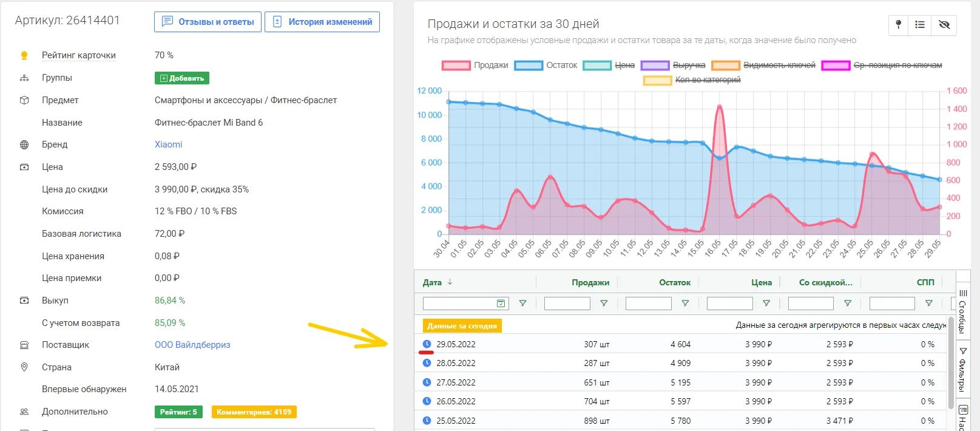Viewport: 980px width, 431px height.
Task: Enable Цена series in chart legend
Action: pos(609,66)
